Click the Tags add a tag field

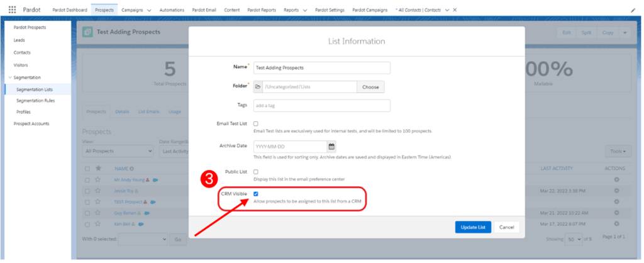321,106
